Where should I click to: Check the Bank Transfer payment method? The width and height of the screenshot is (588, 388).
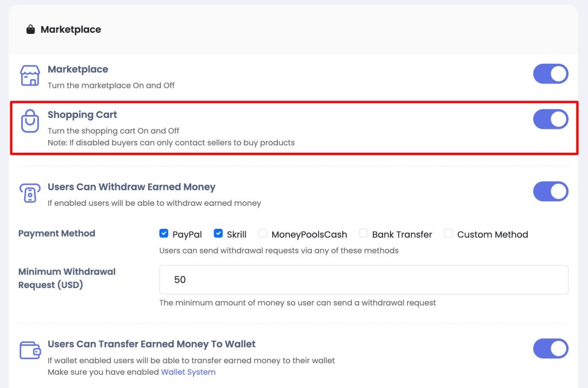(363, 233)
